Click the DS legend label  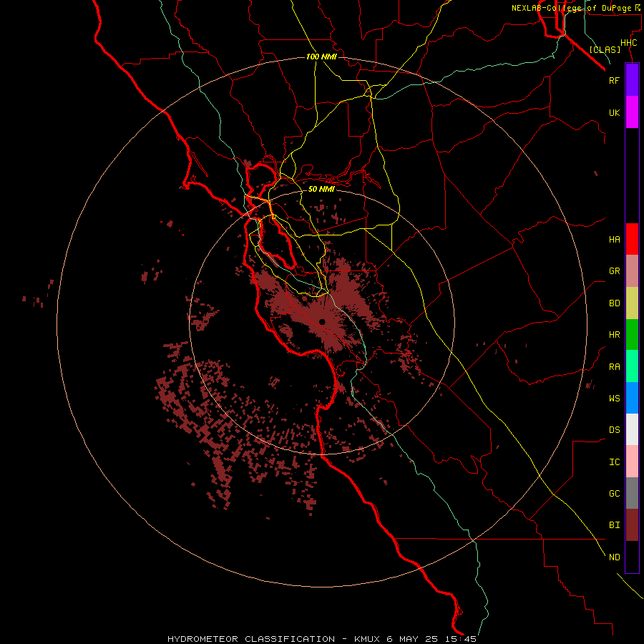(x=614, y=430)
